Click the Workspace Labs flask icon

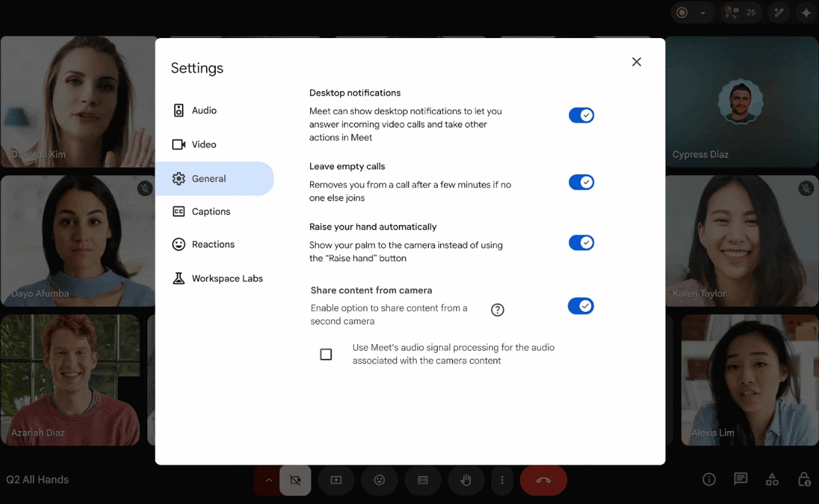tap(179, 279)
